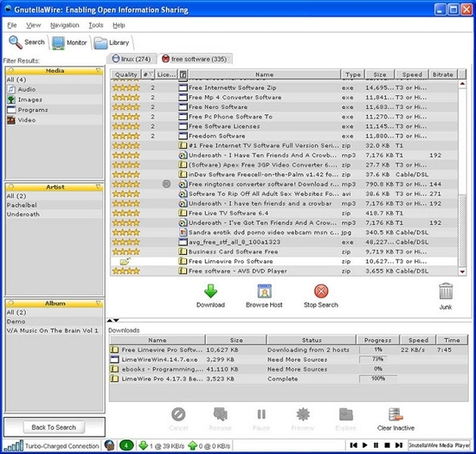476x454 pixels.
Task: Collapse the Media filter panel arrow
Action: (98, 70)
